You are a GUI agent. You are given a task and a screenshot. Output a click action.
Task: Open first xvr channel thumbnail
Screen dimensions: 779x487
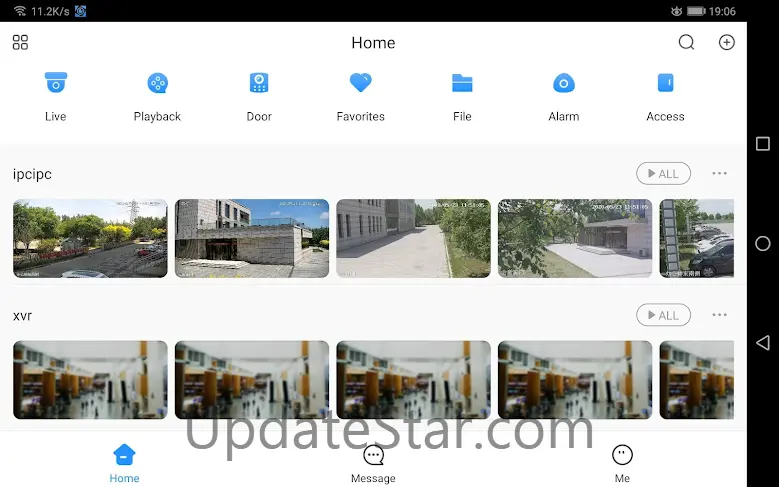[90, 380]
